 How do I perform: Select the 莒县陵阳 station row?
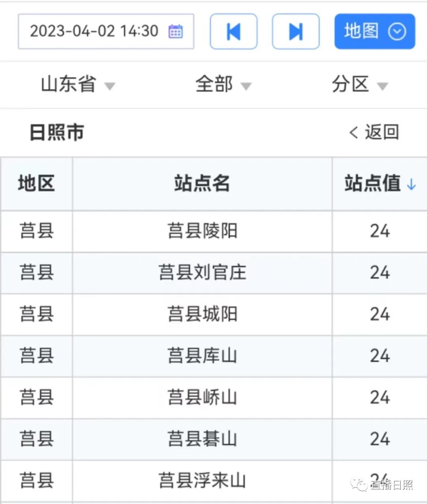(202, 231)
